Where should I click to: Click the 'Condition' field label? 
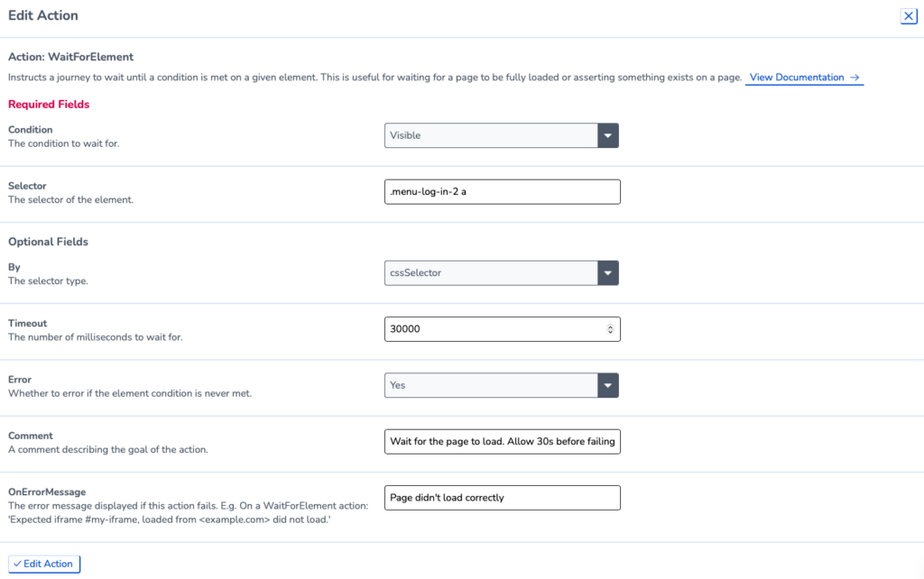pos(30,130)
